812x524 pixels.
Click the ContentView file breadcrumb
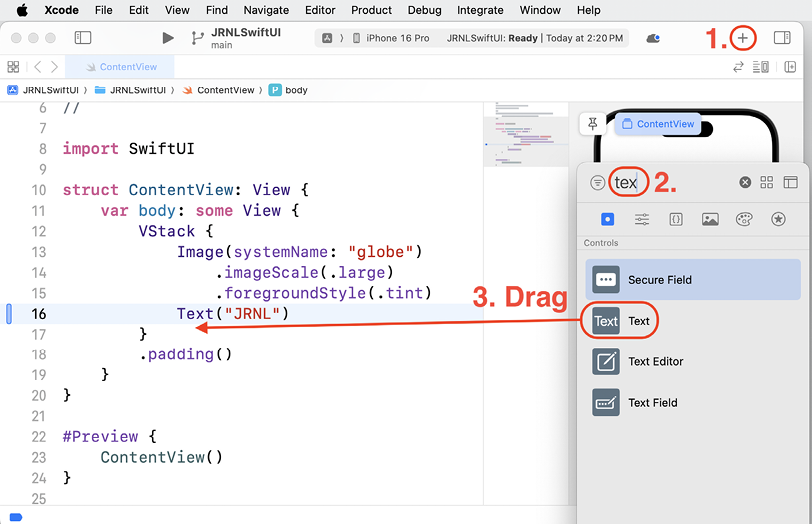point(219,90)
